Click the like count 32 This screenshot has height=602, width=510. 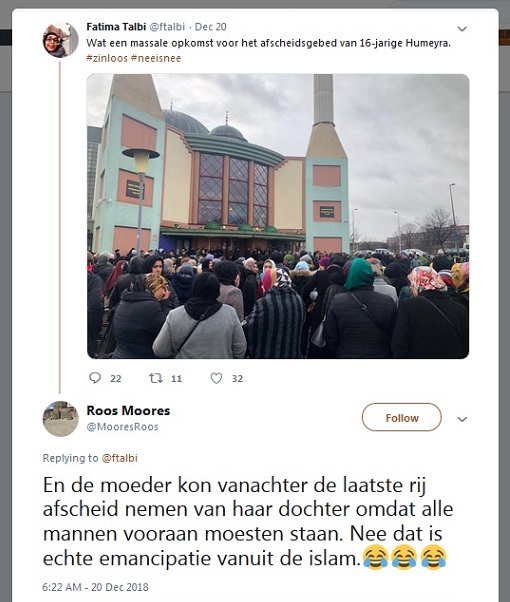click(x=237, y=379)
